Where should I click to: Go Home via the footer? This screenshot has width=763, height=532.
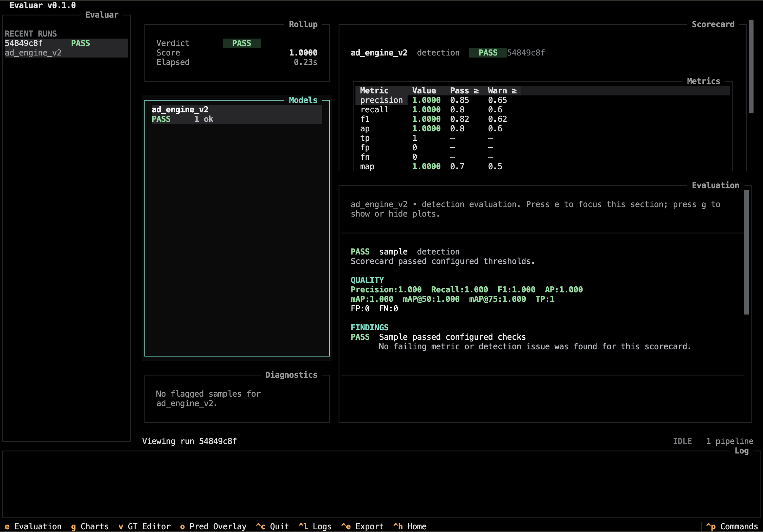tap(410, 526)
